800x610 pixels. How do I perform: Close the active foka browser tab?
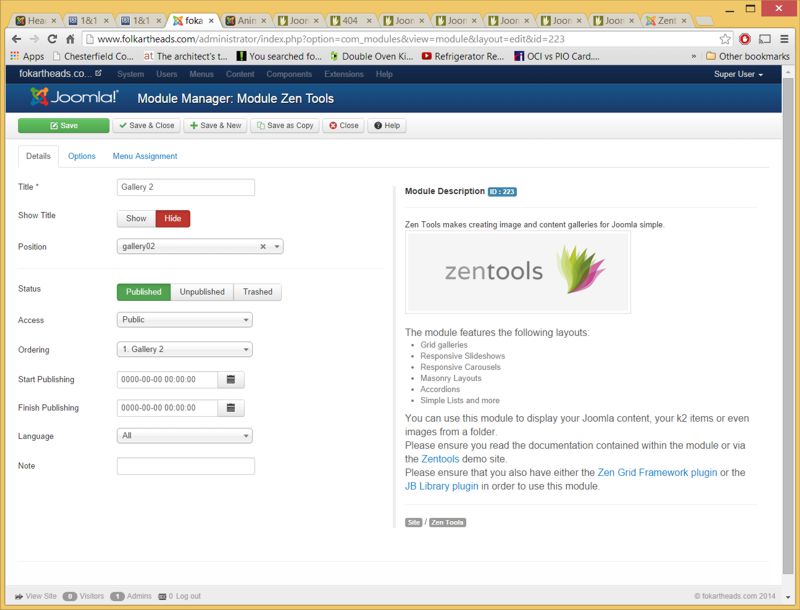click(211, 21)
